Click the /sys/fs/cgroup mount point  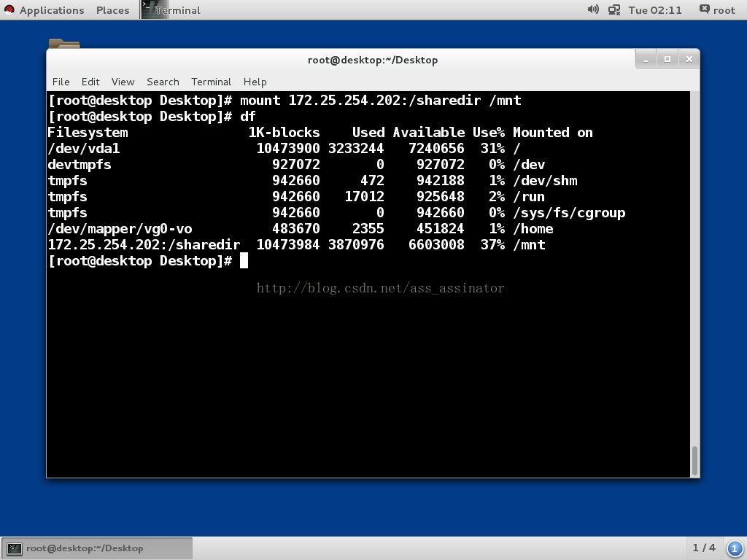pos(569,213)
